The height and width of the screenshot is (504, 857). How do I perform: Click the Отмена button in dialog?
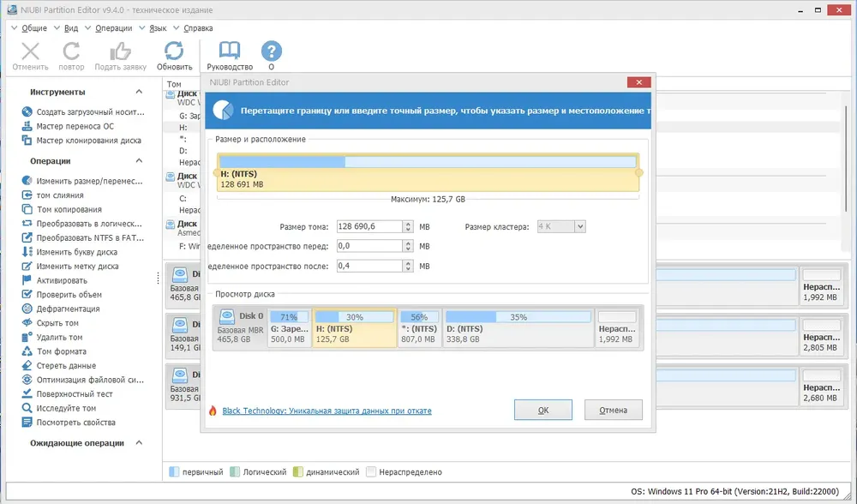tap(614, 410)
